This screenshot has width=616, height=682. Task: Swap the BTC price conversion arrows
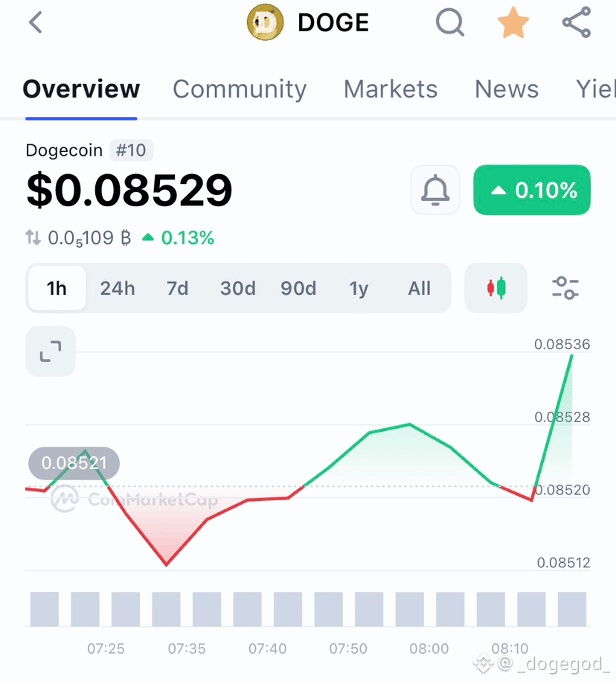(33, 238)
